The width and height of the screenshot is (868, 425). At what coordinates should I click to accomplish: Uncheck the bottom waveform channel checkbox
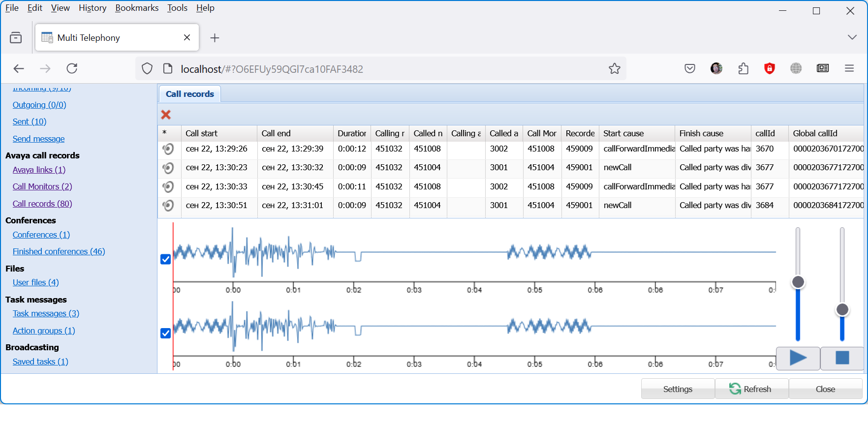166,334
